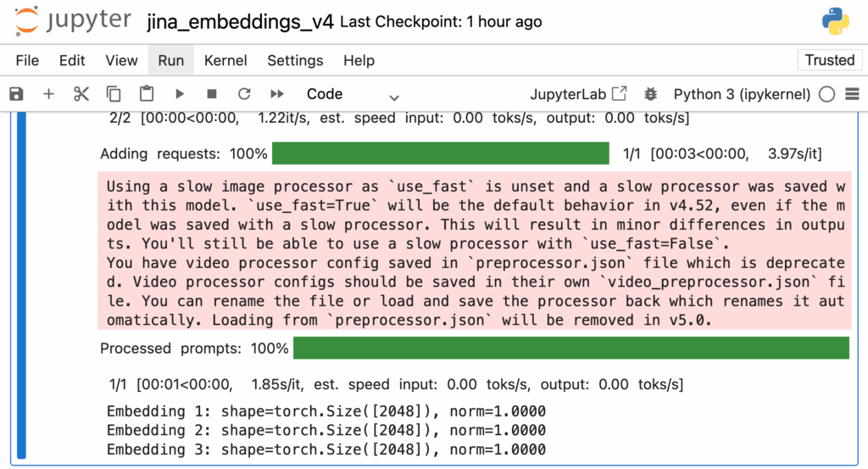
Task: Open the Settings menu
Action: point(295,60)
